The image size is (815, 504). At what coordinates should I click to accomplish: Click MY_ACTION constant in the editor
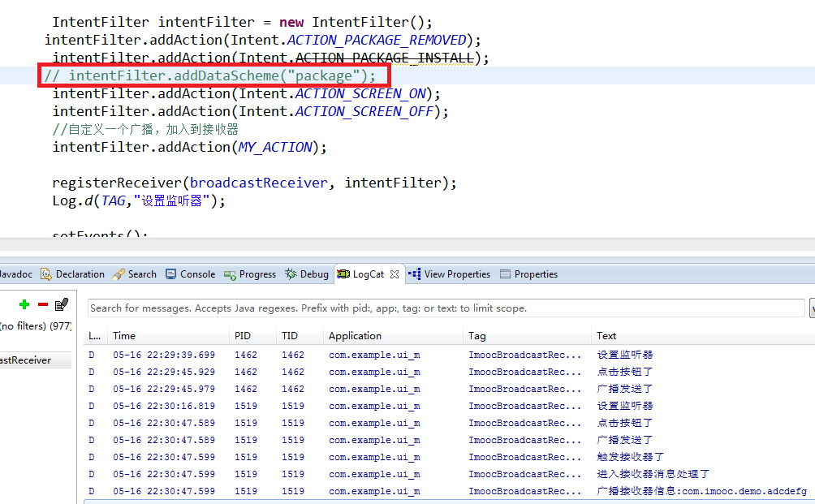point(275,147)
